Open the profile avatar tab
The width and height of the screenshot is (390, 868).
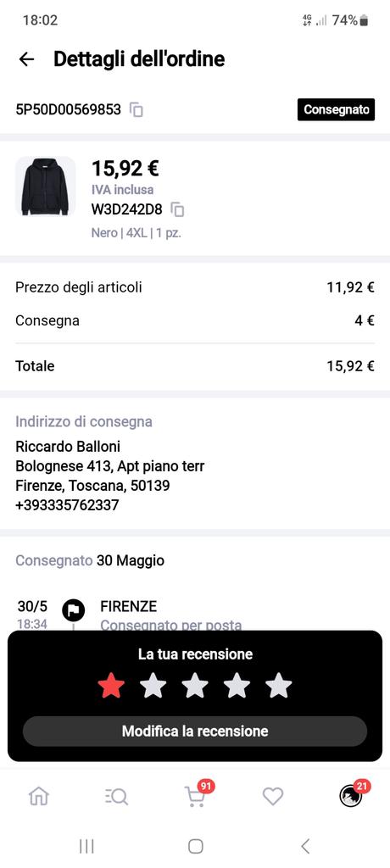pos(351,795)
